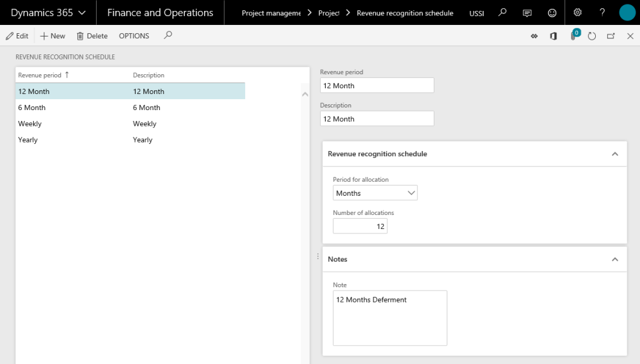640x364 pixels.
Task: Click the Delete button
Action: coord(92,36)
